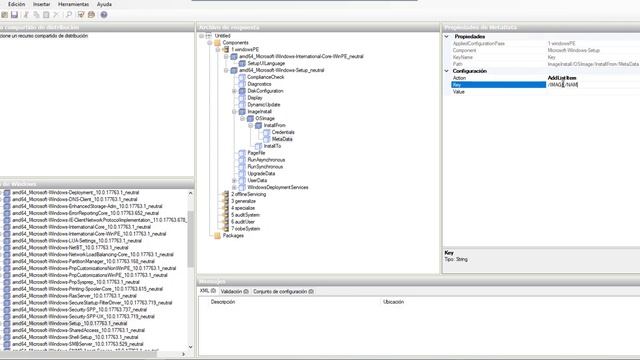
Task: Collapse the Propiedades section in property grid
Action: (x=447, y=36)
